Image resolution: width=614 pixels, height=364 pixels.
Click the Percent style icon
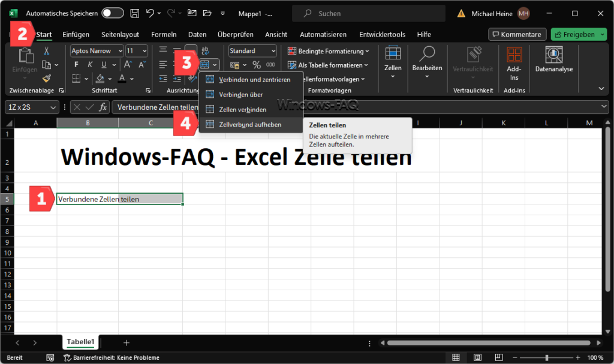pyautogui.click(x=257, y=65)
